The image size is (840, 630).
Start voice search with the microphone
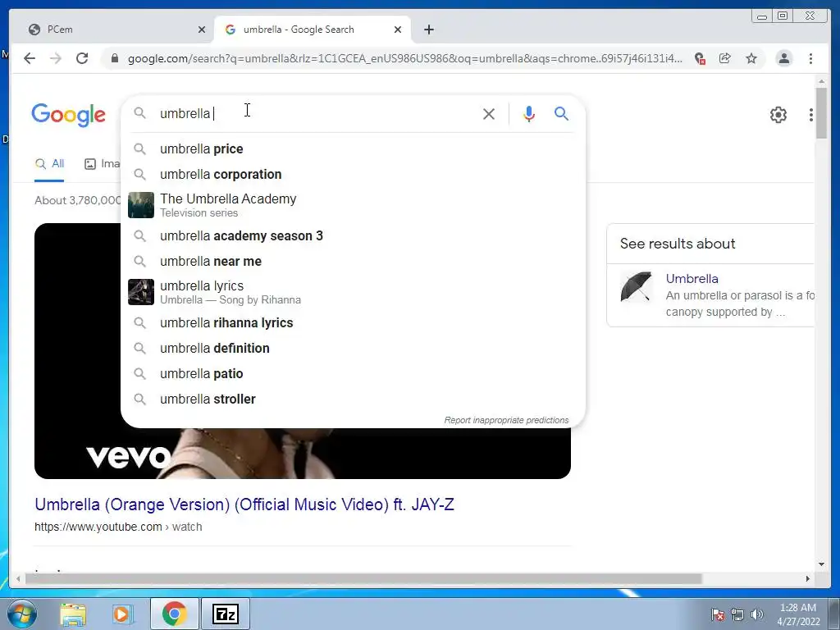(x=529, y=113)
